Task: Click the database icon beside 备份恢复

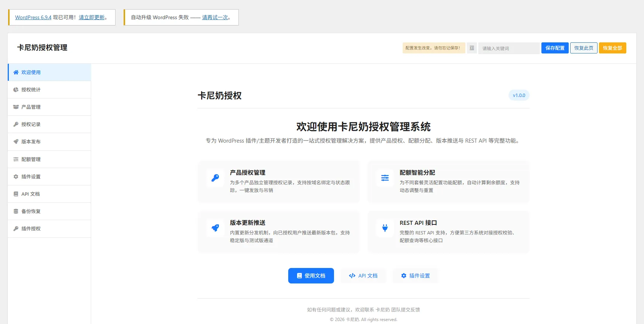Action: click(x=16, y=212)
